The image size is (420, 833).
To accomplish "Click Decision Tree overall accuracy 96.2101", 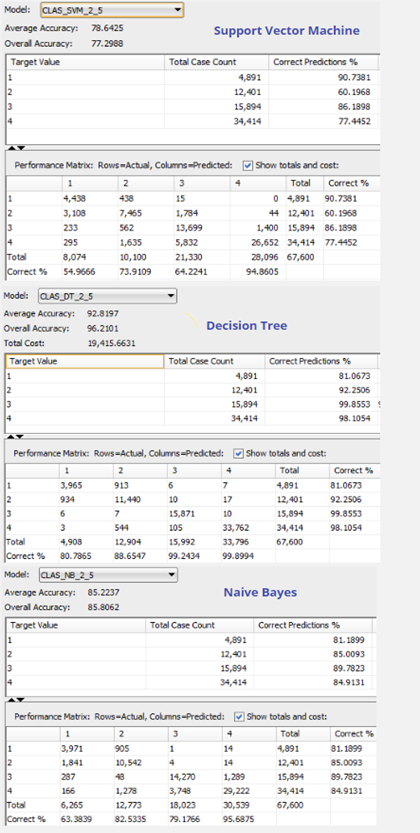I will tap(103, 328).
